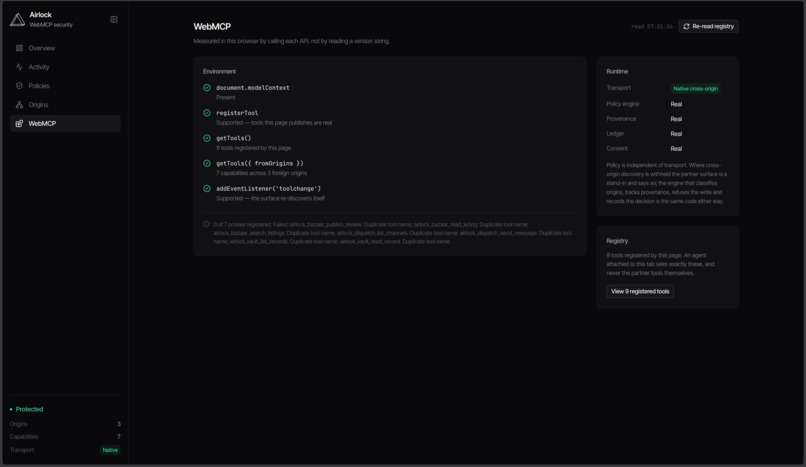Click the check icon beside document.modelContext
Screen dimensions: 806x467
tap(207, 88)
